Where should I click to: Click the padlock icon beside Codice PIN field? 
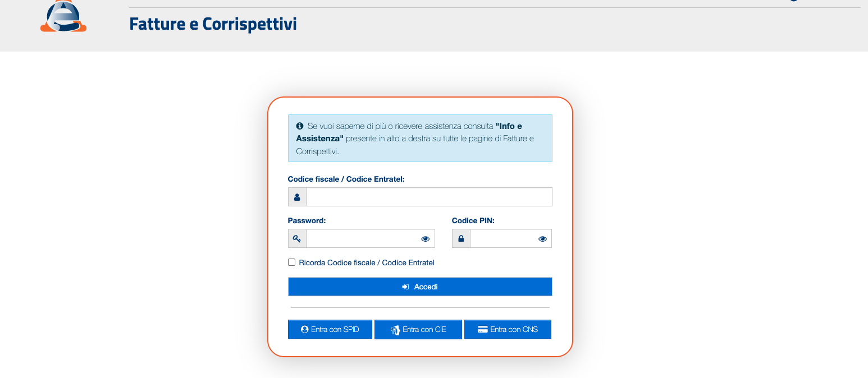[461, 239]
